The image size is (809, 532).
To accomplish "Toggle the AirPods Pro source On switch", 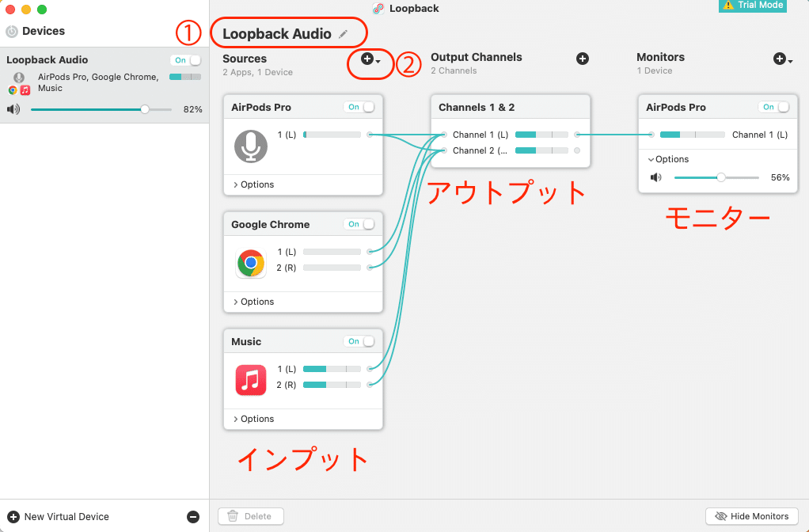I will [x=359, y=108].
